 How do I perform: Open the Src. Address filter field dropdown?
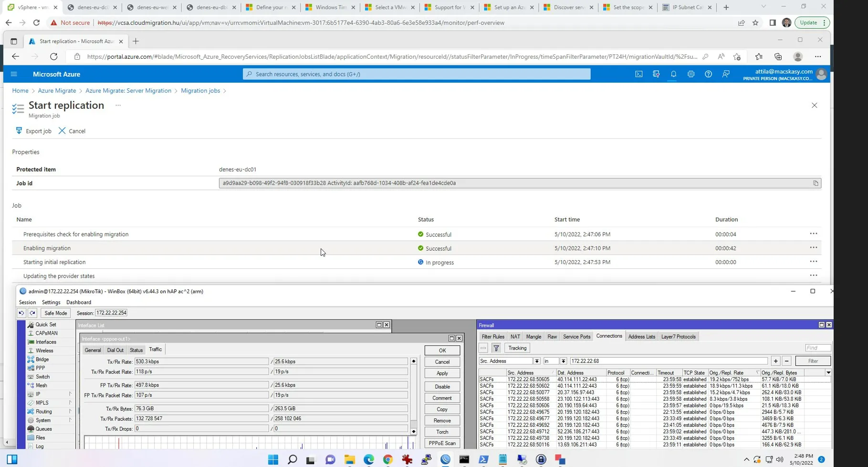pos(537,361)
